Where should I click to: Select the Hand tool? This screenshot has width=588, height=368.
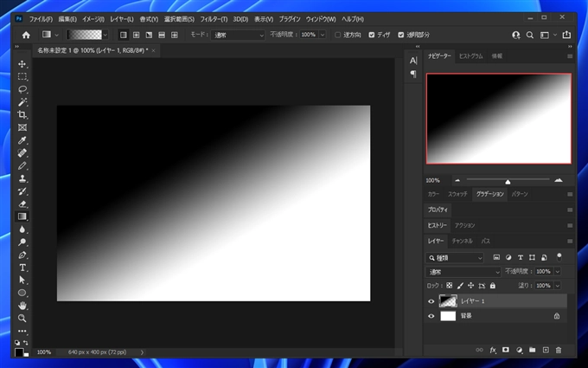(23, 306)
